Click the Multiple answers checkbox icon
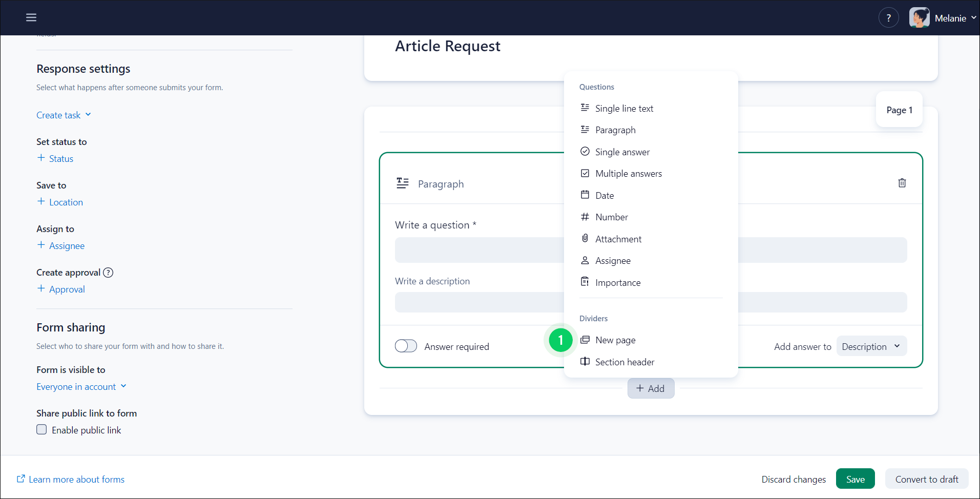This screenshot has width=980, height=499. click(585, 173)
